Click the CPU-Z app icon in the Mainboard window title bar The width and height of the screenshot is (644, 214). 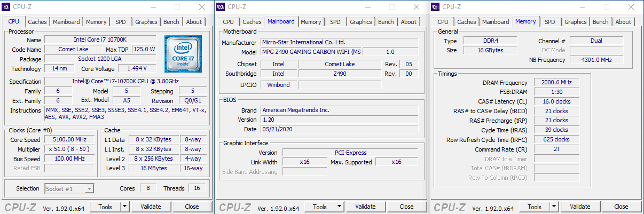222,7
